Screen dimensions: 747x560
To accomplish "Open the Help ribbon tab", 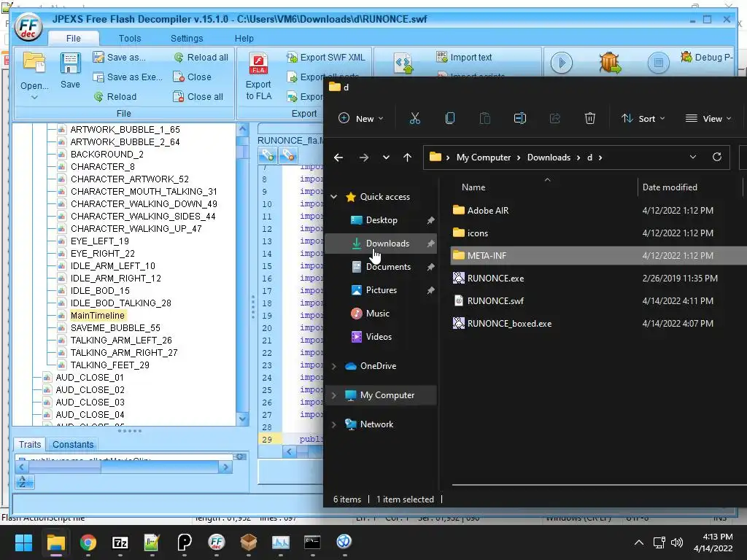I will [244, 38].
